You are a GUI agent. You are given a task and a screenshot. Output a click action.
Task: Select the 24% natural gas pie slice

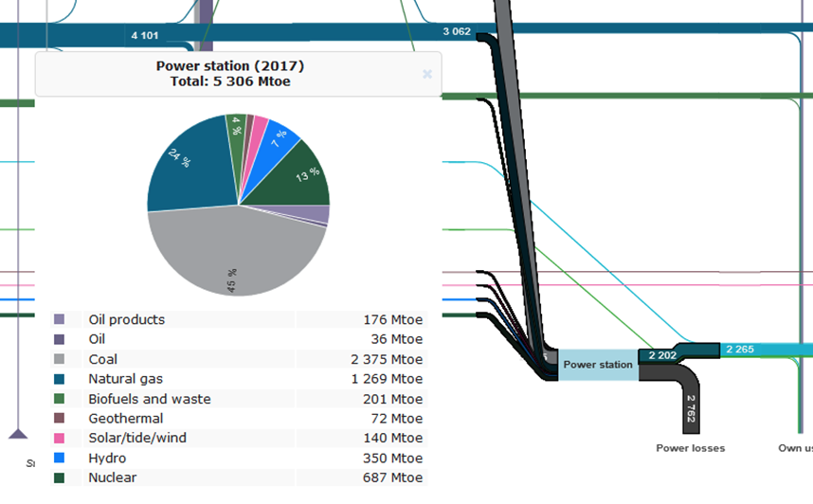(190, 171)
